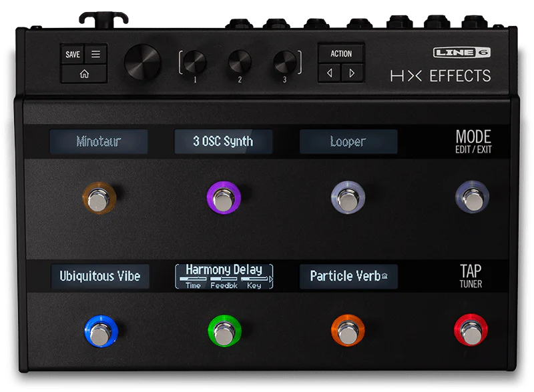Click parameter knob 3
The width and height of the screenshot is (534, 392).
pyautogui.click(x=284, y=62)
